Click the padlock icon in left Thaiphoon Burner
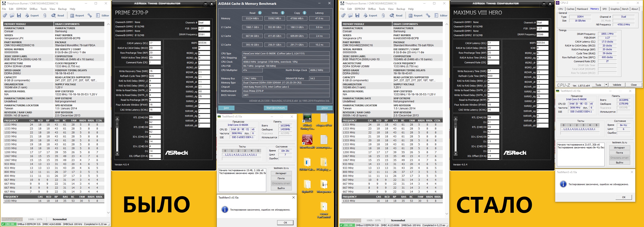The width and height of the screenshot is (644, 227). [45, 16]
